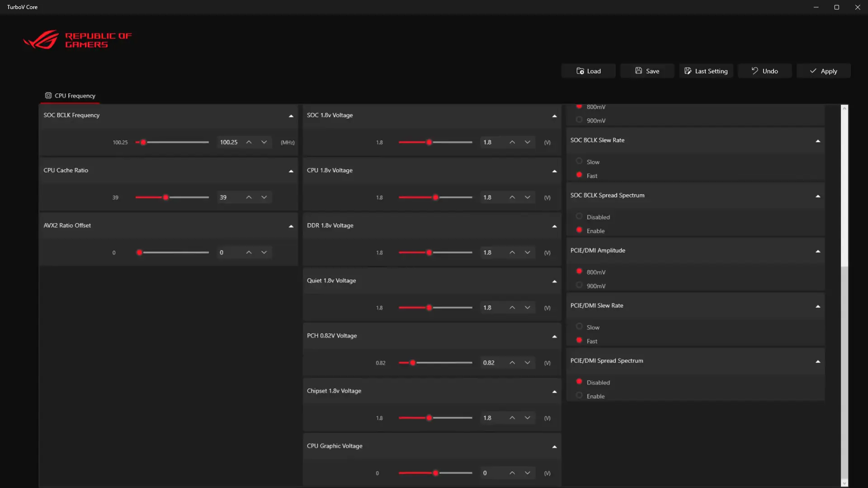Increase PCH 0.82V Voltage with up arrow
Screen dimensions: 868x488
512,363
